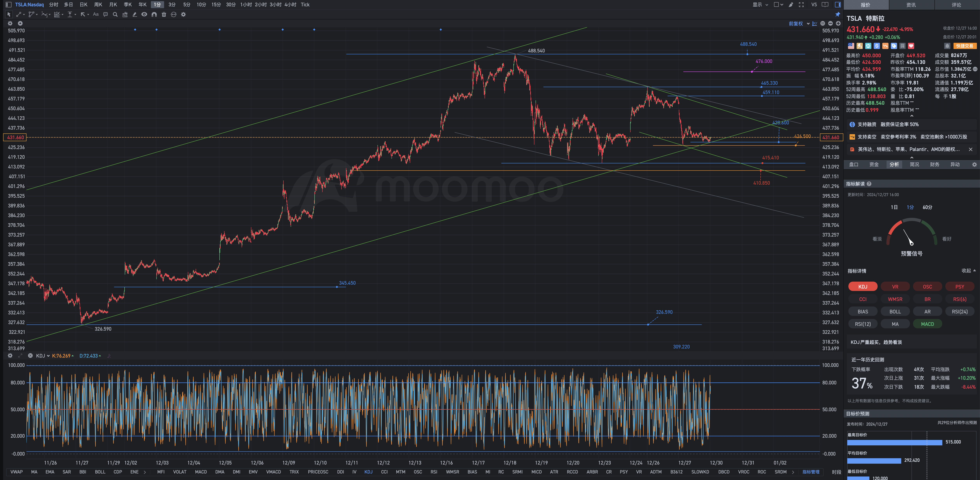Open main chart settings gear
Screen dimensions: 980x480
pos(10,24)
